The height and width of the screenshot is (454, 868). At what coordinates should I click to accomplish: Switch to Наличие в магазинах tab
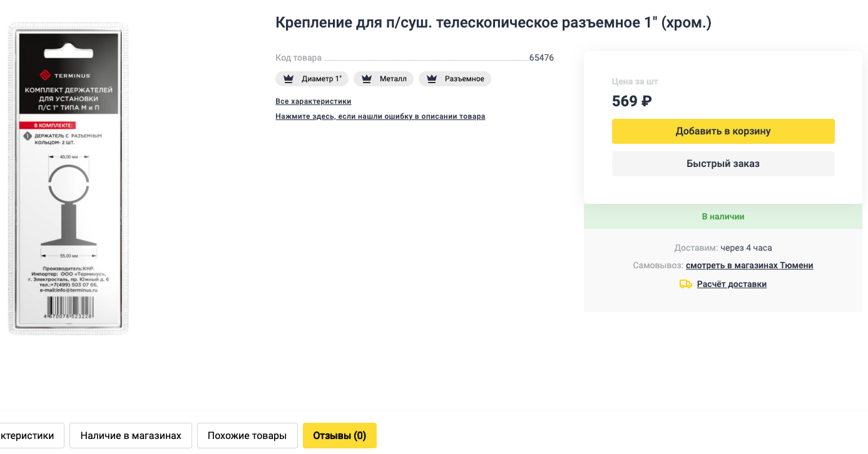click(x=131, y=436)
